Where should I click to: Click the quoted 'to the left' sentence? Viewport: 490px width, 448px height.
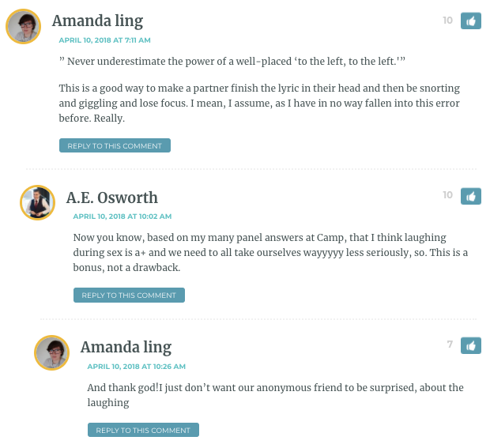point(232,61)
